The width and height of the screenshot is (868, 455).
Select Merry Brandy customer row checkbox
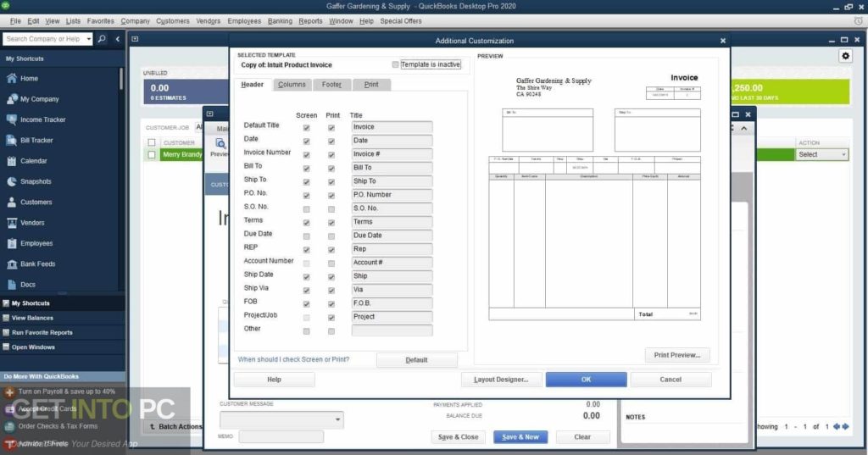[151, 155]
